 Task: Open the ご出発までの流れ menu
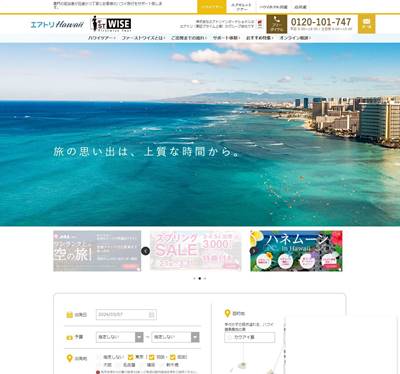[189, 38]
